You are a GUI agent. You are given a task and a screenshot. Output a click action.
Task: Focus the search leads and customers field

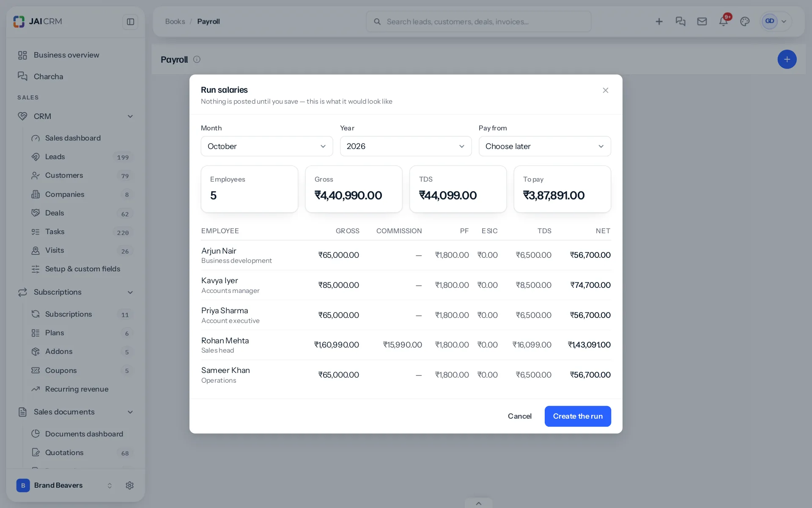478,22
